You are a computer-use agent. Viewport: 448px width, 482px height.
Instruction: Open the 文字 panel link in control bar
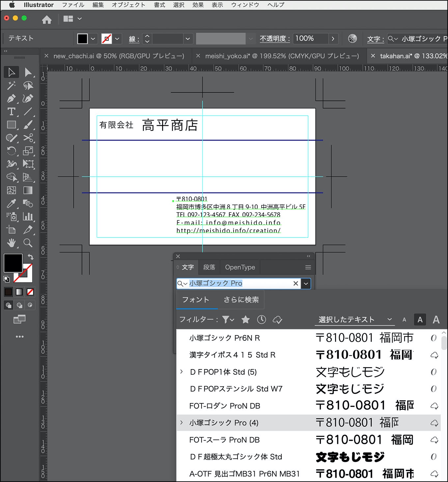click(376, 39)
